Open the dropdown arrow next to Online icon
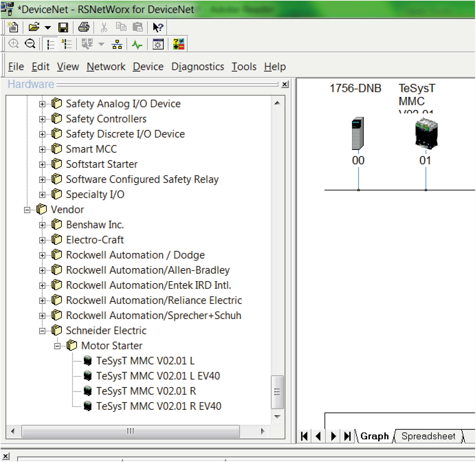The image size is (476, 462). click(101, 44)
